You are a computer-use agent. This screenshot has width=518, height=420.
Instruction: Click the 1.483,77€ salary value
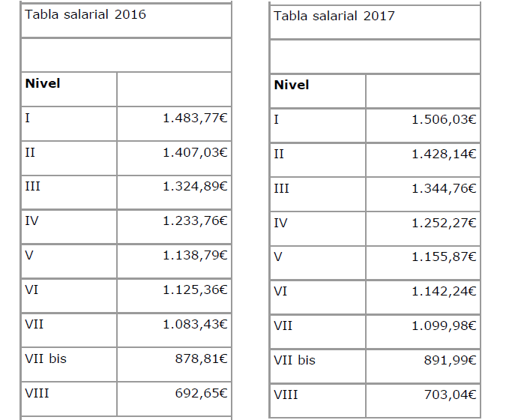click(x=195, y=118)
